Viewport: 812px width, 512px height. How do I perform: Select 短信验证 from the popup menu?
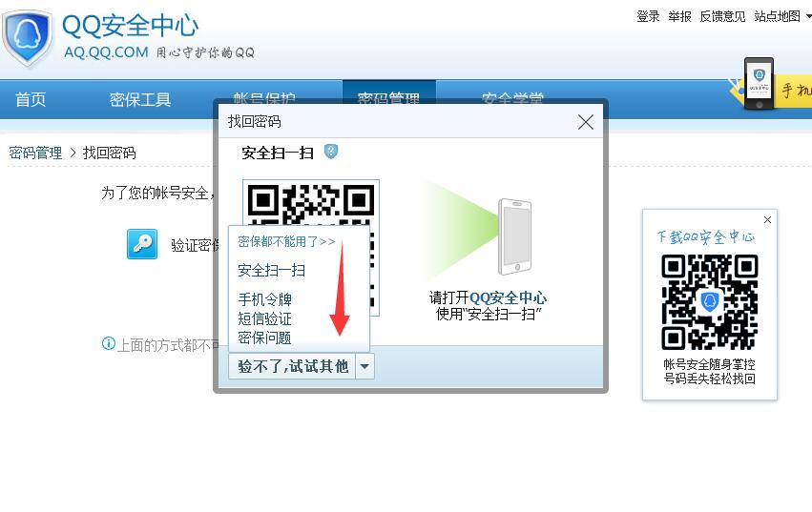(x=264, y=318)
